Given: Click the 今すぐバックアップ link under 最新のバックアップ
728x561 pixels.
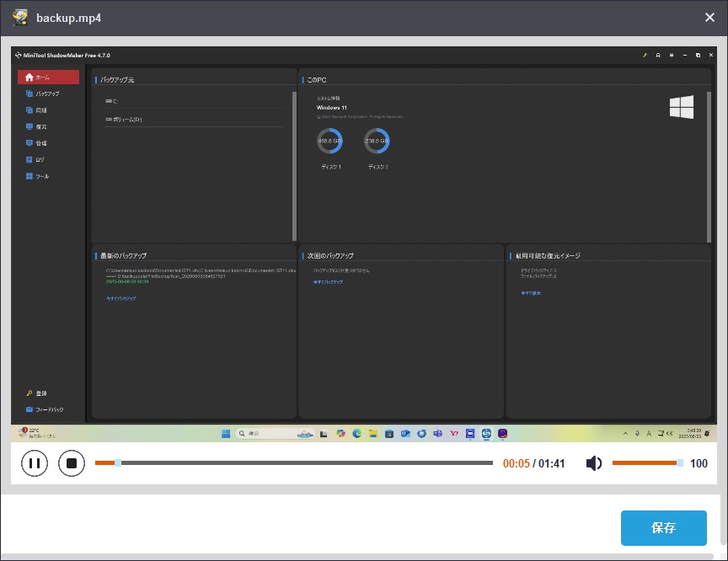Looking at the screenshot, I should click(120, 298).
